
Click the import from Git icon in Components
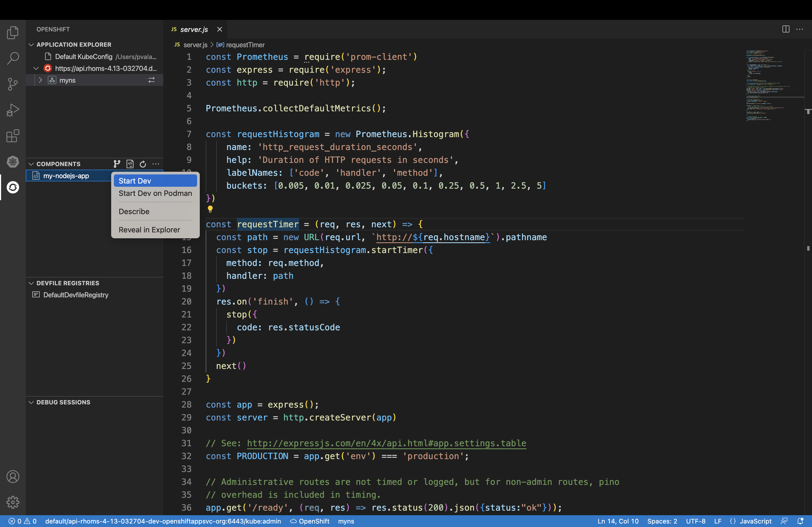click(117, 164)
